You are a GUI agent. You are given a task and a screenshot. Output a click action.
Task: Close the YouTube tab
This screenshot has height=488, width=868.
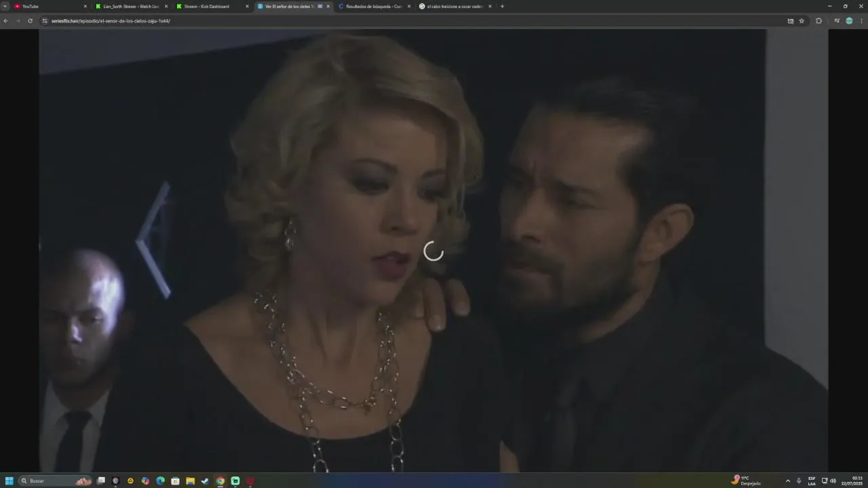(x=85, y=6)
